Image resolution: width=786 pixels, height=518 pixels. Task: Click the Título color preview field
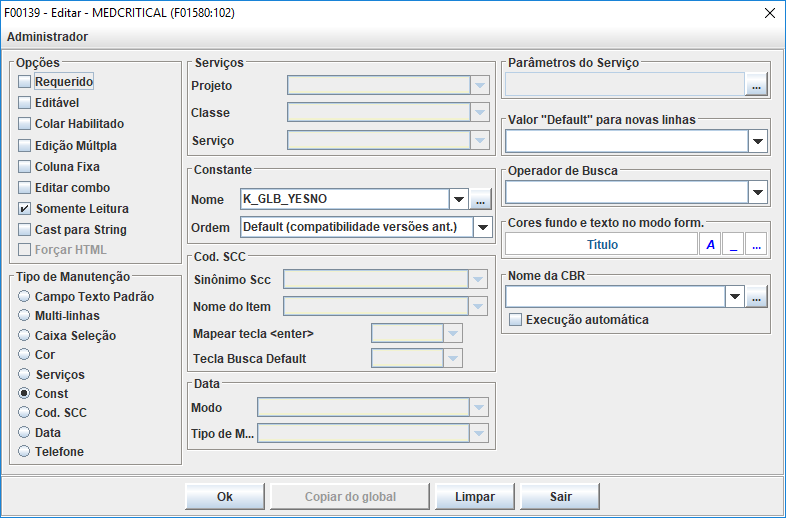click(601, 244)
